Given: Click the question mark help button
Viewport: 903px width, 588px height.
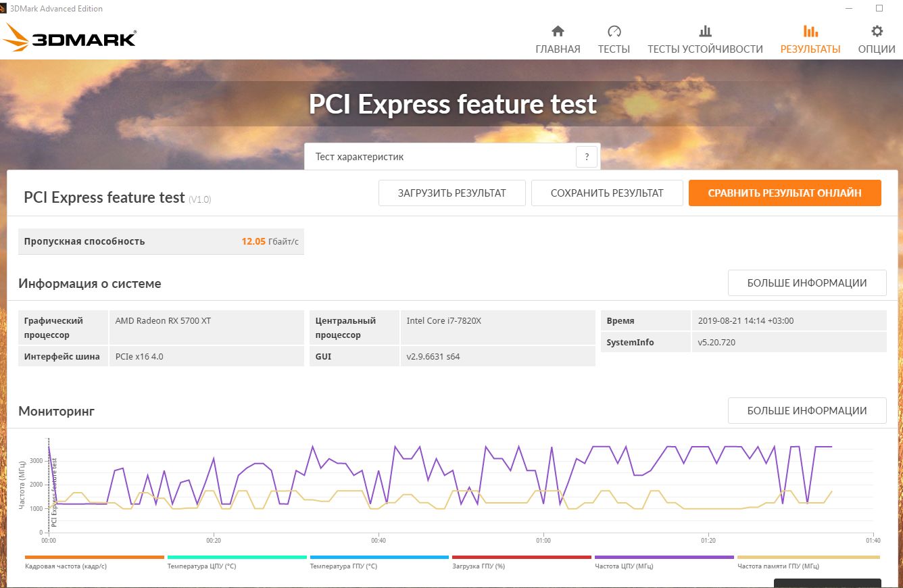Looking at the screenshot, I should coord(587,157).
